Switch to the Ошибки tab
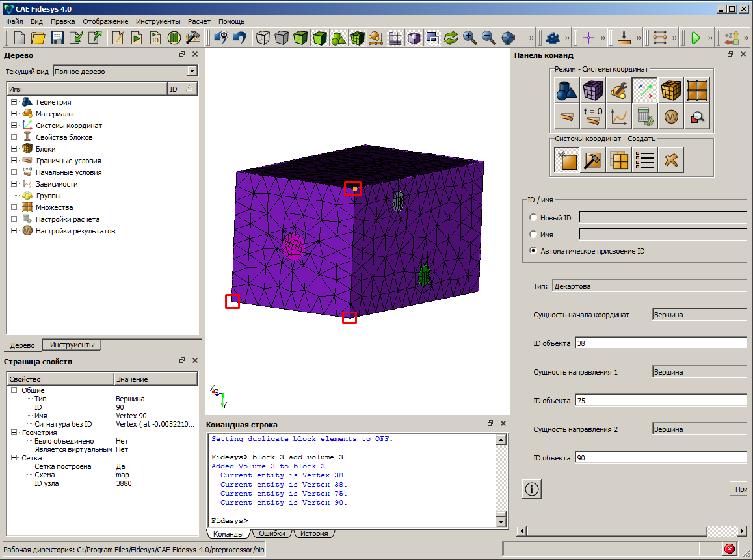753x560 pixels. tap(272, 533)
